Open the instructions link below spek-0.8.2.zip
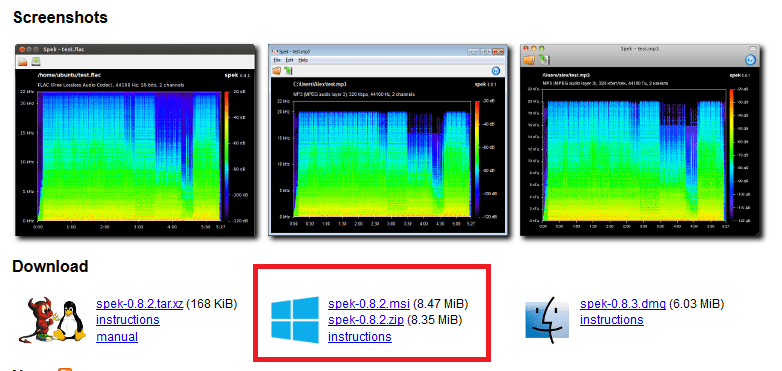Screen dimensions: 782x371 coord(360,337)
